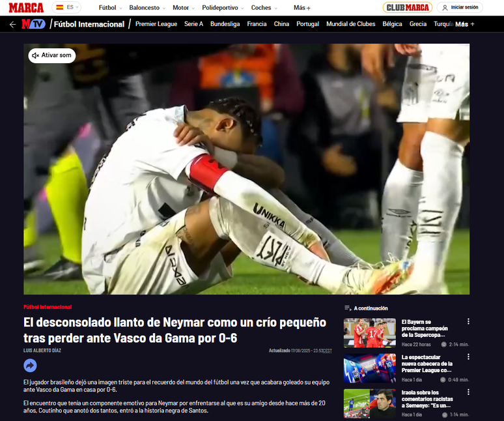Screen dimensions: 504x421
Task: Expand Más + in the black subnav
Action: [465, 24]
